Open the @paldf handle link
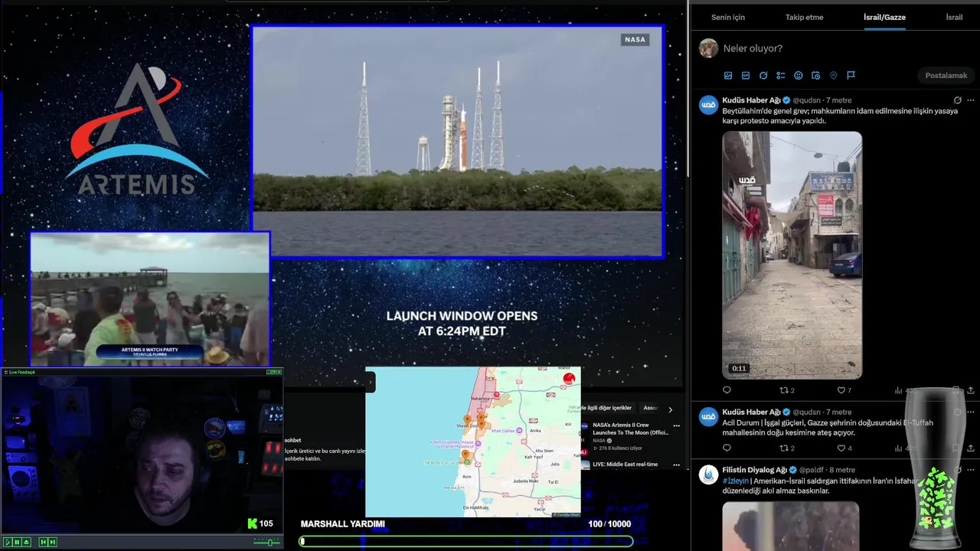Screen dimensions: 980x551 point(813,470)
